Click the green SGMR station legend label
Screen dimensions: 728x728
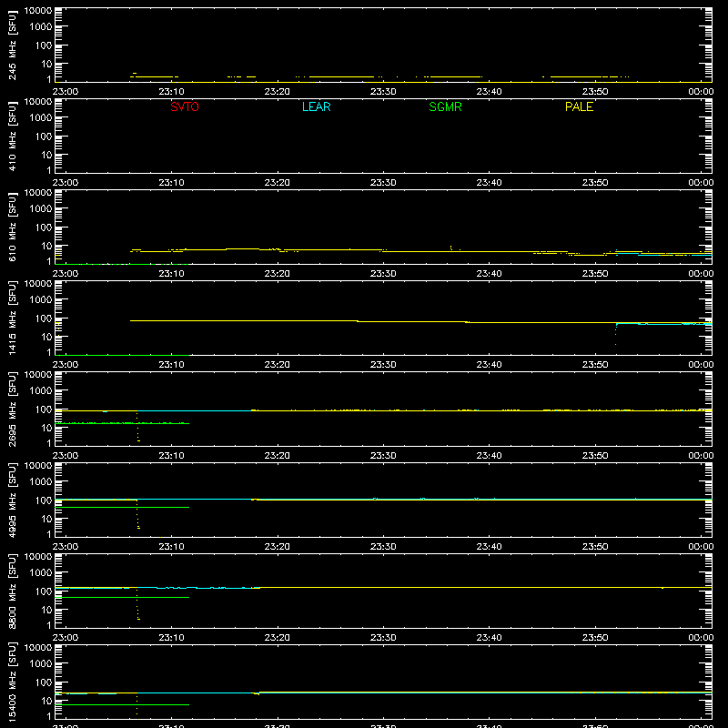(x=445, y=106)
